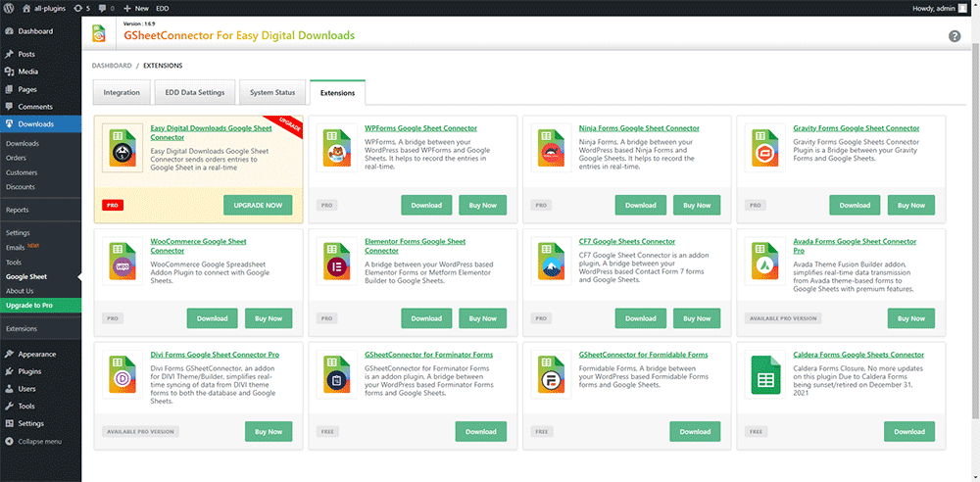Click the Divi Forms connector icon

[x=122, y=374]
